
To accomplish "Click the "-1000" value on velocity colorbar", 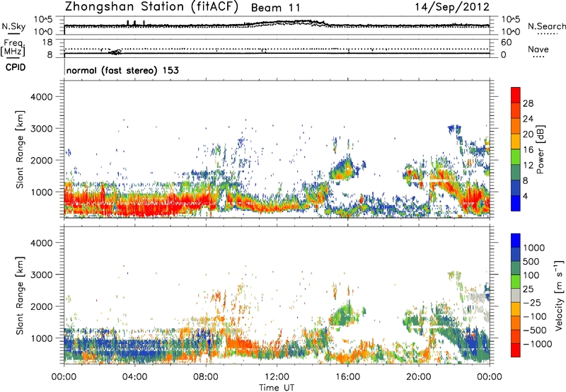I will coord(538,344).
